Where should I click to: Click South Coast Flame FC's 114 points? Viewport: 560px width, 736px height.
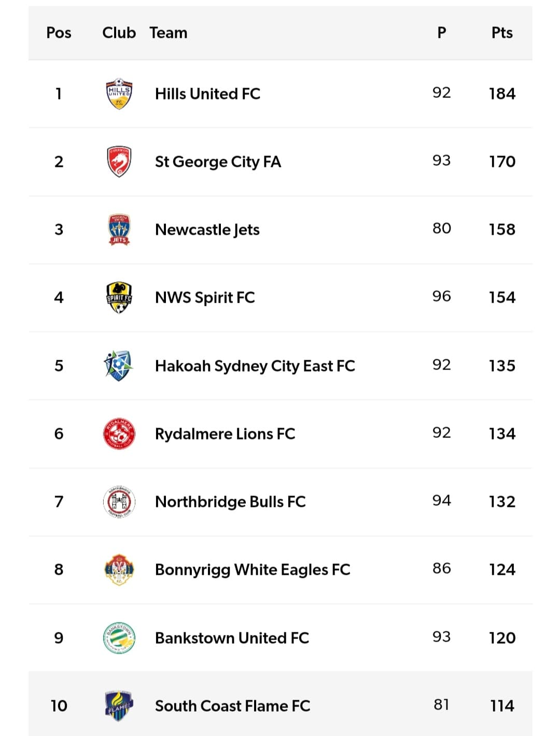tap(501, 705)
